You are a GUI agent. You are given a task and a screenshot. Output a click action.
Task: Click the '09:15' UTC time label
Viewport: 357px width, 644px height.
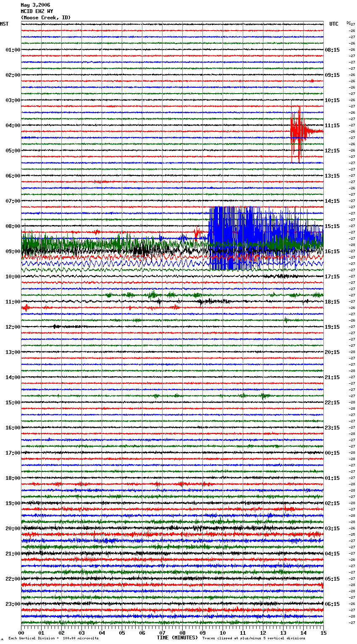332,75
